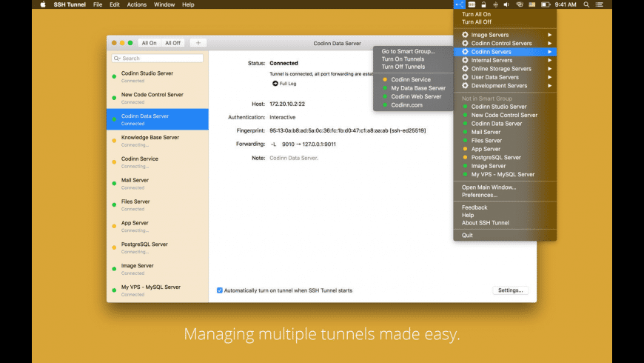Open the File menu
This screenshot has height=363, width=644.
[98, 4]
